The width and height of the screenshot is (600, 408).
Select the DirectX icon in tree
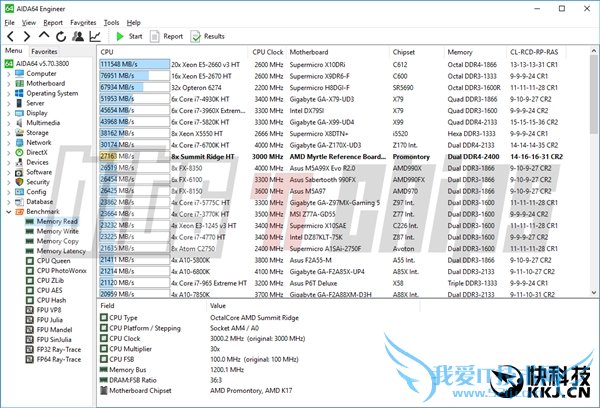(19, 152)
